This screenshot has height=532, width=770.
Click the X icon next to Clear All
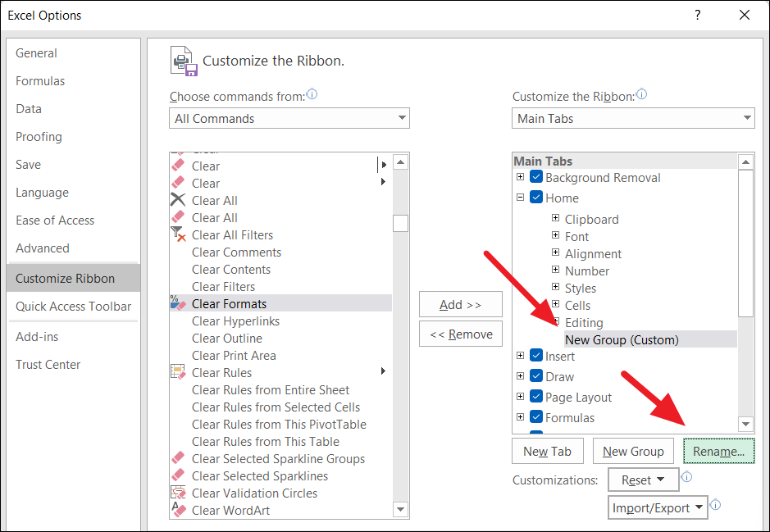(178, 200)
